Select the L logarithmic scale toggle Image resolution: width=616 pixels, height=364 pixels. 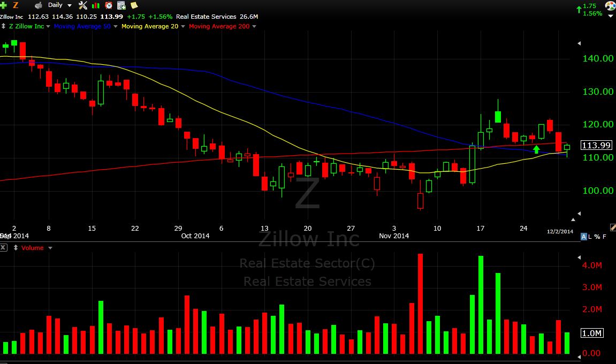(590, 237)
